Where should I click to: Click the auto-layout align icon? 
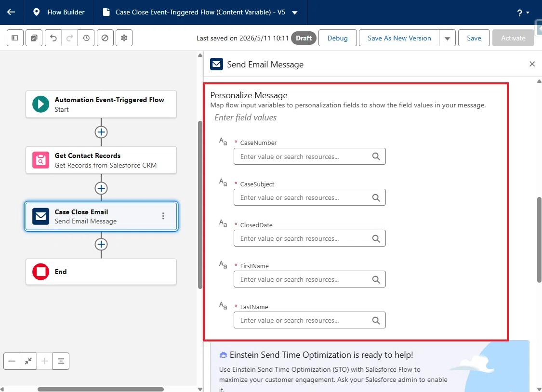(x=61, y=361)
